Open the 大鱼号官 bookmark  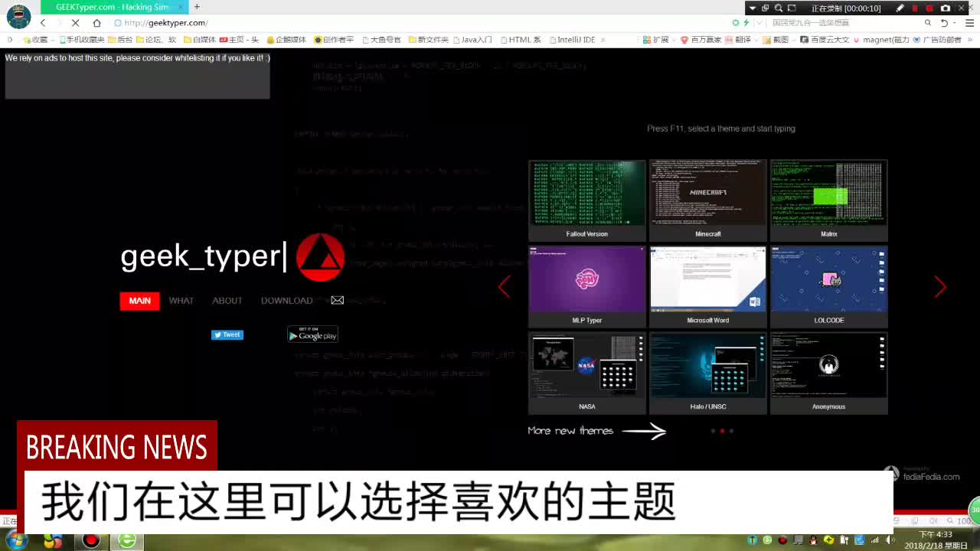point(381,40)
